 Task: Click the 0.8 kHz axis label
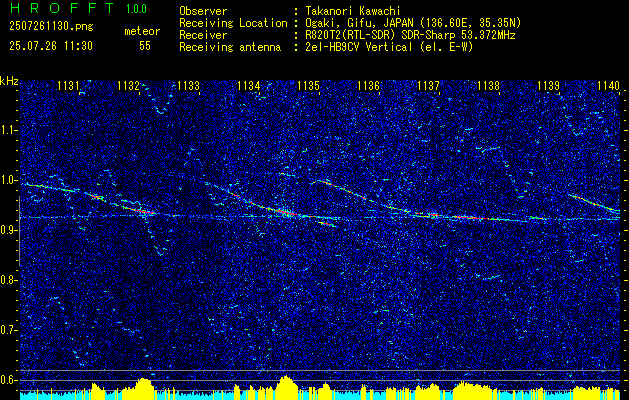coord(9,280)
